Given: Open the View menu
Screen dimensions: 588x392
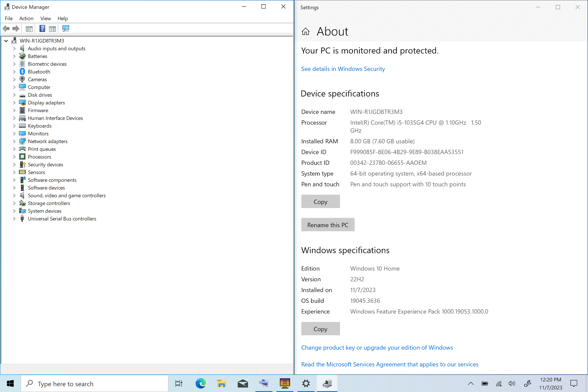Looking at the screenshot, I should [x=45, y=18].
